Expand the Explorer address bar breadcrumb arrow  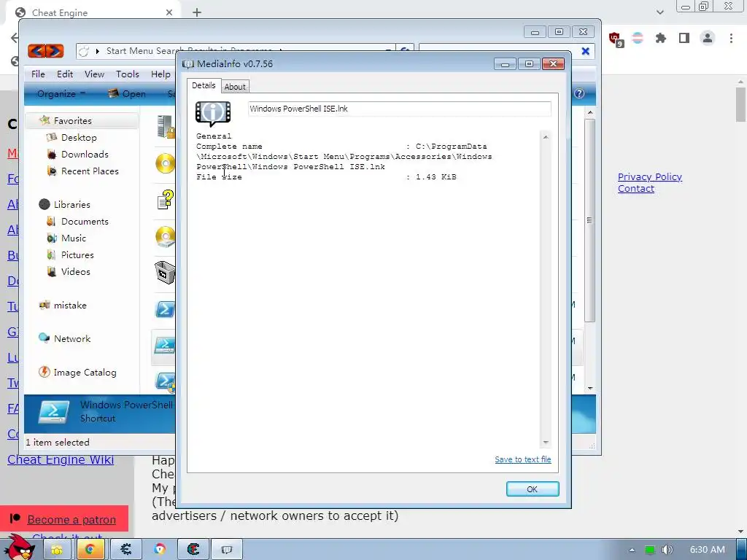(97, 51)
